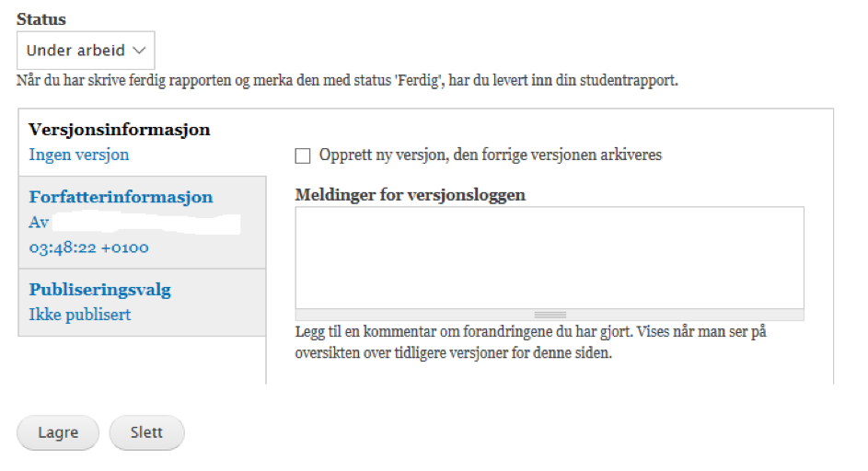
Task: Select the Versjonsinformasjon vertical tab
Action: (120, 130)
